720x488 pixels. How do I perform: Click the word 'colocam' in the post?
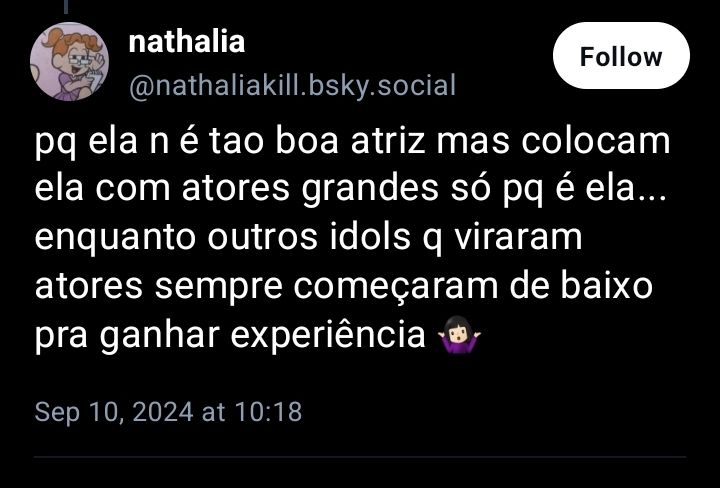(x=596, y=141)
